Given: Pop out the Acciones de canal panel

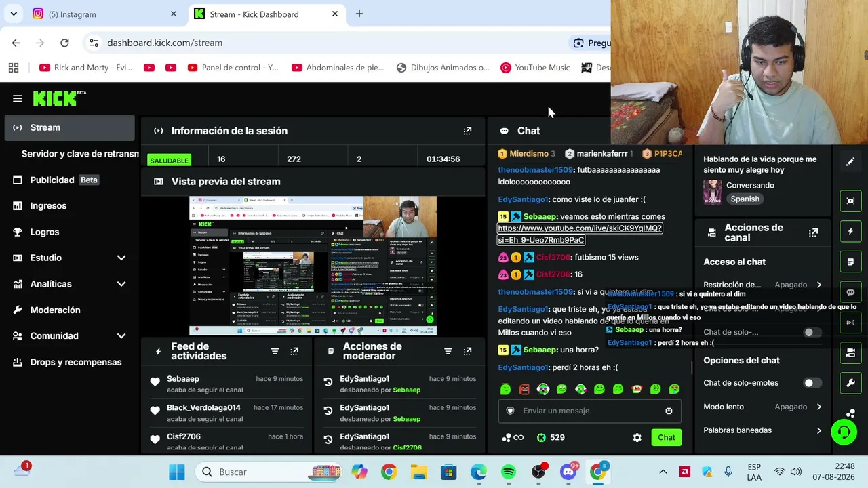Looking at the screenshot, I should click(813, 232).
